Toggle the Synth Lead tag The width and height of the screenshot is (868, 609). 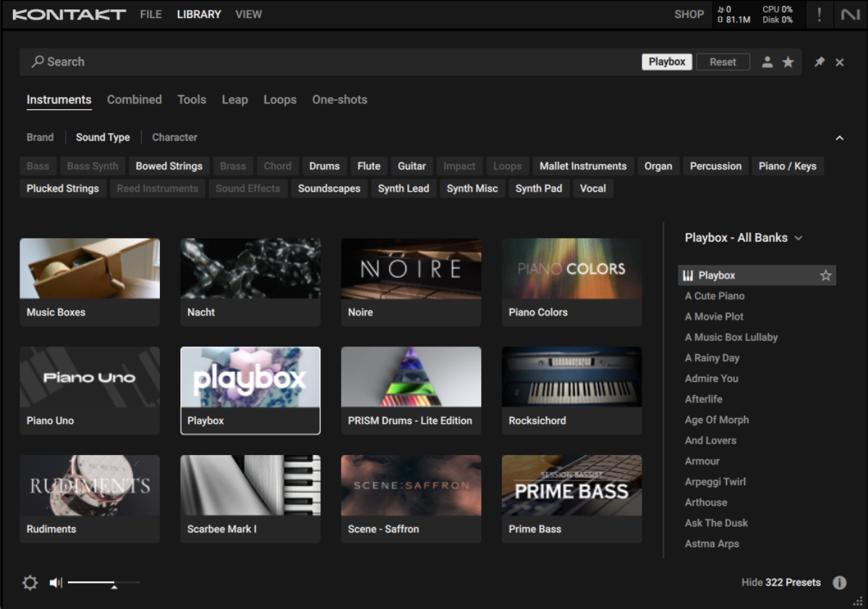404,189
